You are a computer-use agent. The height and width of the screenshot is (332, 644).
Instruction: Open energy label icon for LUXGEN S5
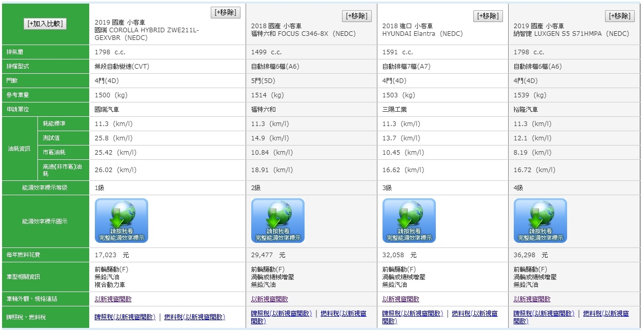click(x=540, y=220)
